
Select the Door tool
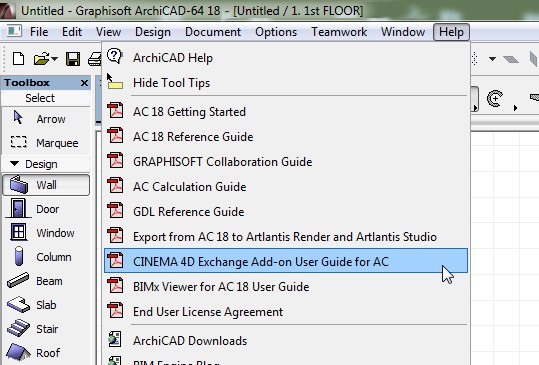click(x=46, y=209)
